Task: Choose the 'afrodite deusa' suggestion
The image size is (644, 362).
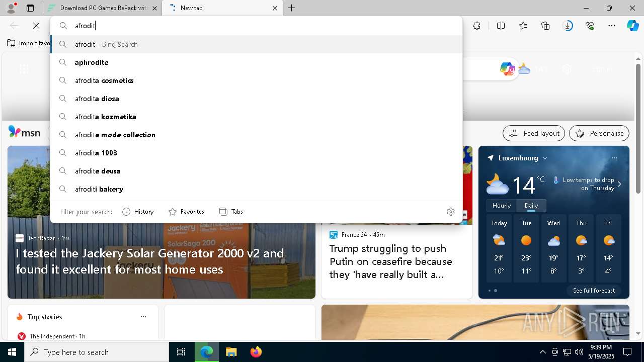Action: point(256,171)
